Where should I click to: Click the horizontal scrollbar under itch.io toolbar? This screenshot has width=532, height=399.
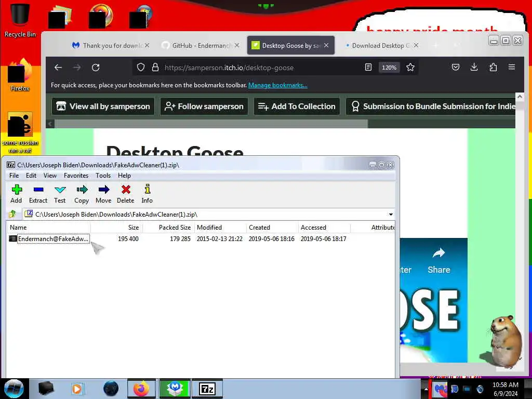[211, 124]
